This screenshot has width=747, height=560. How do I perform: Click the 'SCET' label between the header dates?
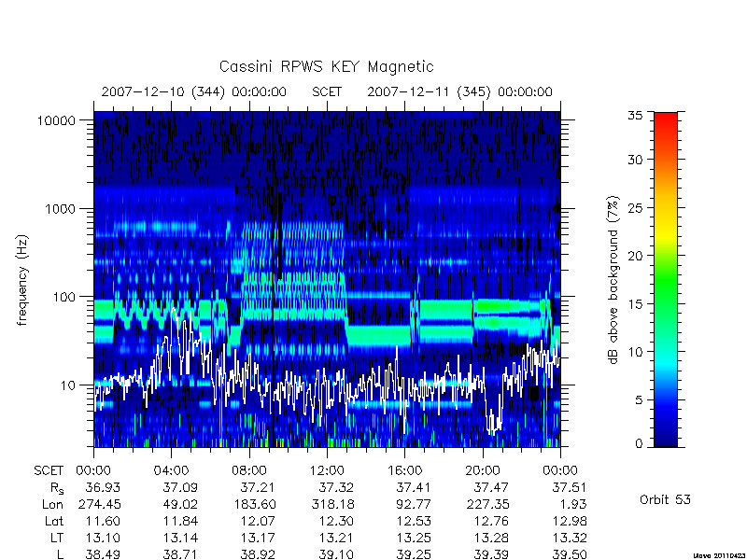(327, 91)
